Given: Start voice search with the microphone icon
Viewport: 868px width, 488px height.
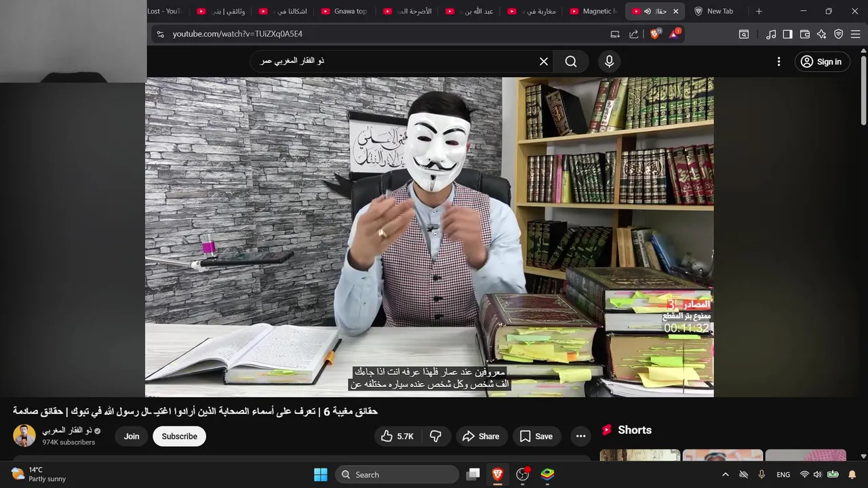Looking at the screenshot, I should pos(609,62).
